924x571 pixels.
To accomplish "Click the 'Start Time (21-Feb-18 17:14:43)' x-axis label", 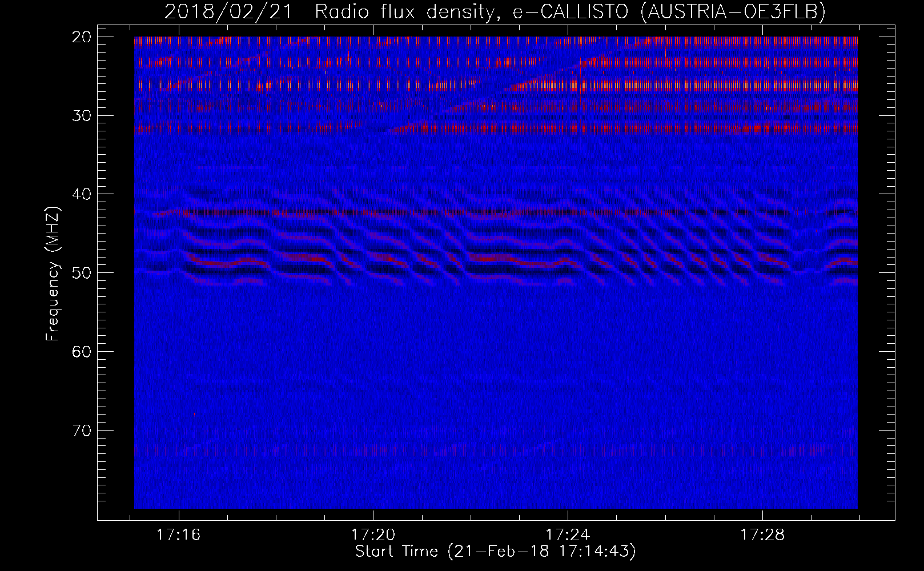I will click(x=495, y=552).
